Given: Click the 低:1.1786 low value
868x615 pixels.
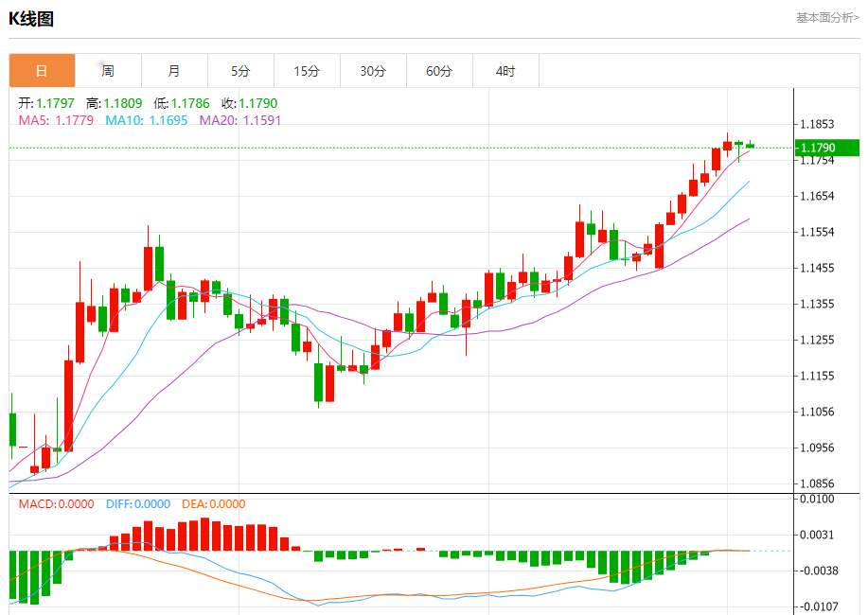Looking at the screenshot, I should coord(182,103).
